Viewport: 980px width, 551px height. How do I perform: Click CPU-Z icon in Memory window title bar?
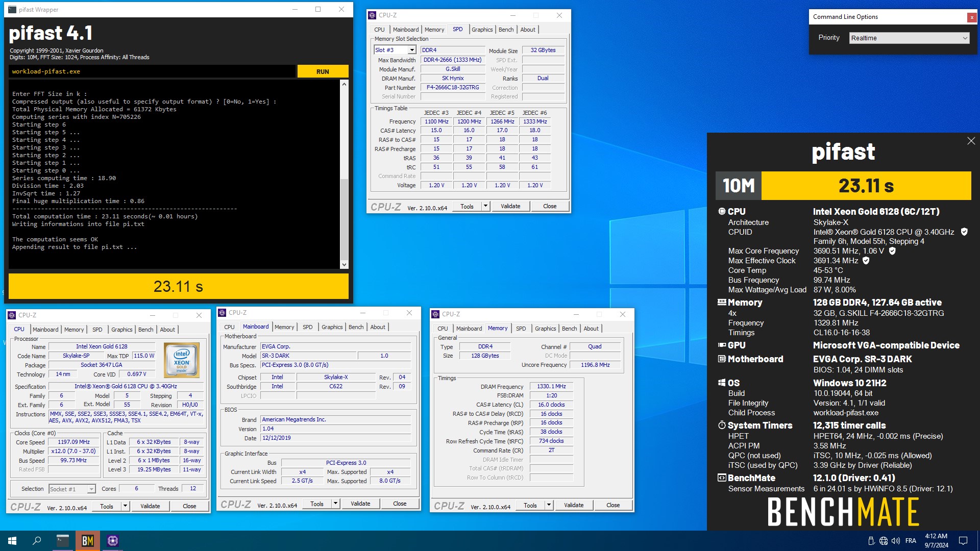pos(435,314)
